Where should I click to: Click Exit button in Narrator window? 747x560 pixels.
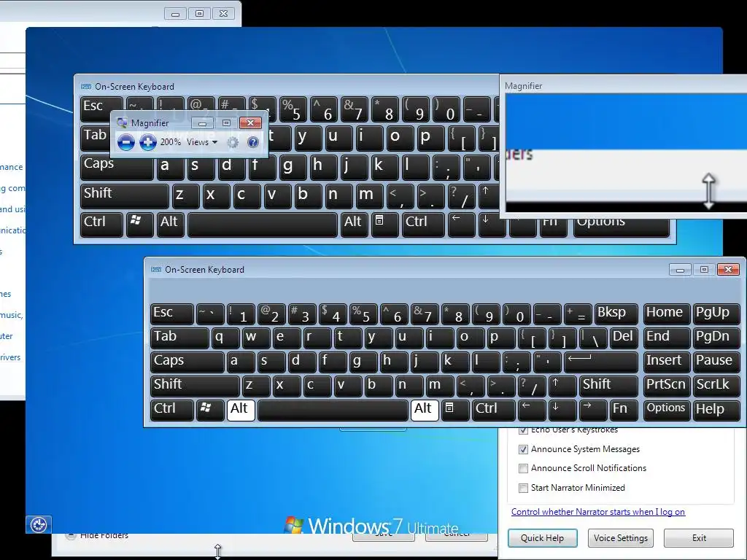click(x=699, y=538)
